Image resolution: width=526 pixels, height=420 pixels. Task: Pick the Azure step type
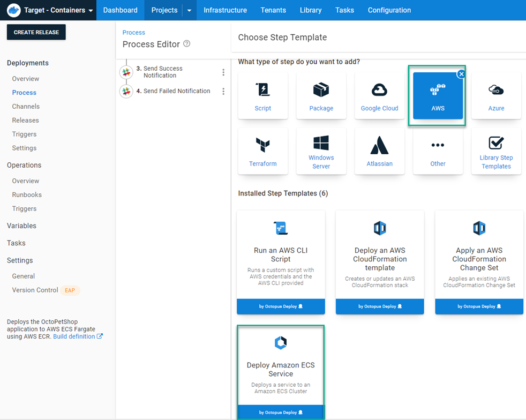495,95
